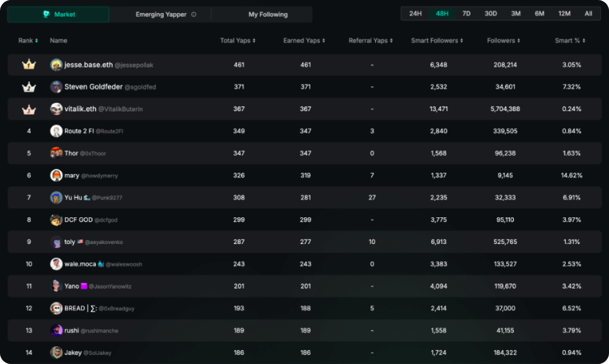
Task: Open BREAD avatar
Action: (56, 308)
